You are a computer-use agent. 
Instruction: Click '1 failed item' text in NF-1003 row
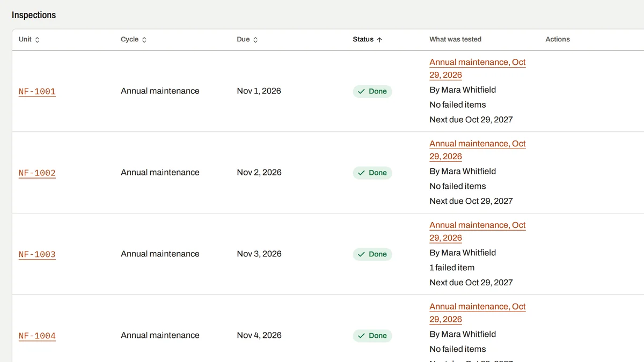(x=452, y=268)
